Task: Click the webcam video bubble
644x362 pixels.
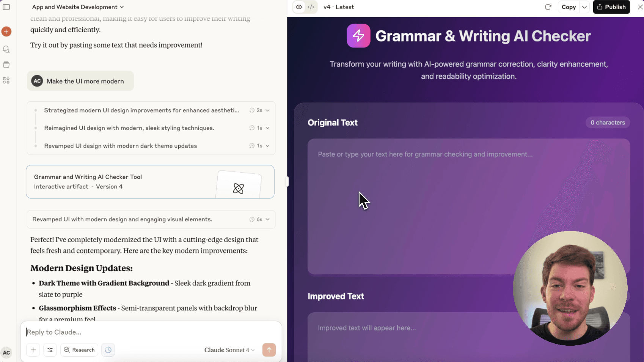Action: (570, 288)
